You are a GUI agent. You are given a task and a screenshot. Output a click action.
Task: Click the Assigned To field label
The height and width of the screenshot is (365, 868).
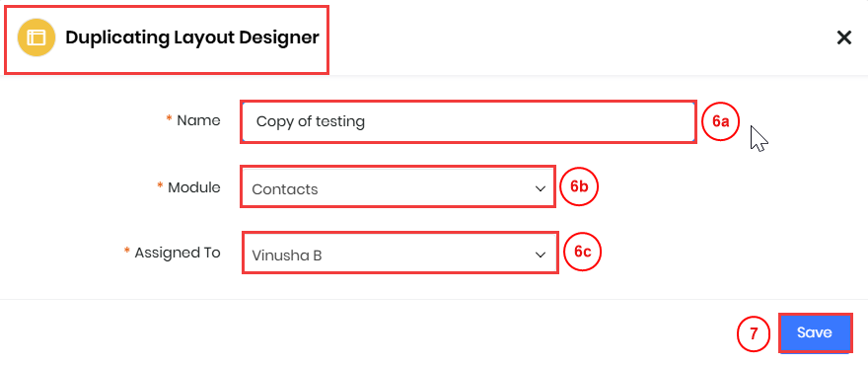(178, 253)
